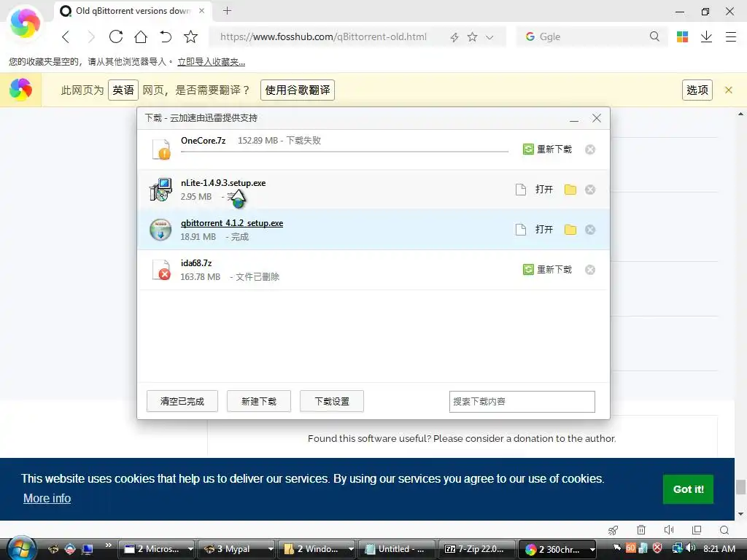Screen dimensions: 747x560
Task: Click the nLite installer file icon
Action: pyautogui.click(x=160, y=190)
